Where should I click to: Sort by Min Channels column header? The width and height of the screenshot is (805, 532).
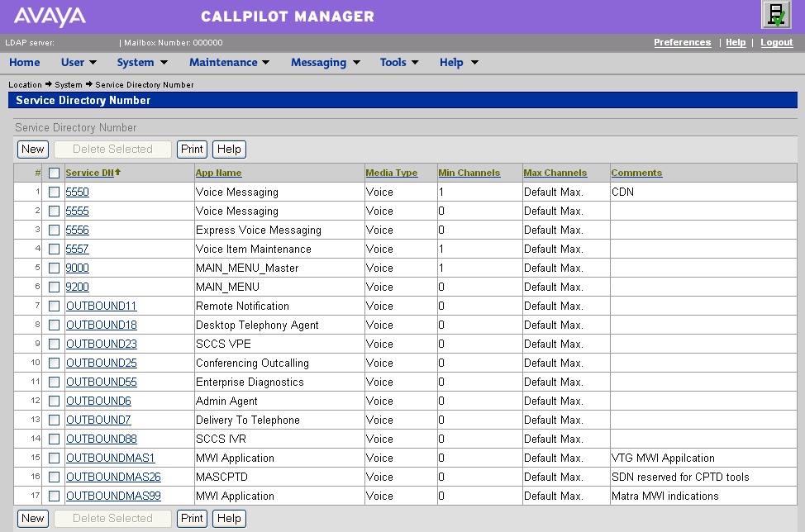(469, 173)
